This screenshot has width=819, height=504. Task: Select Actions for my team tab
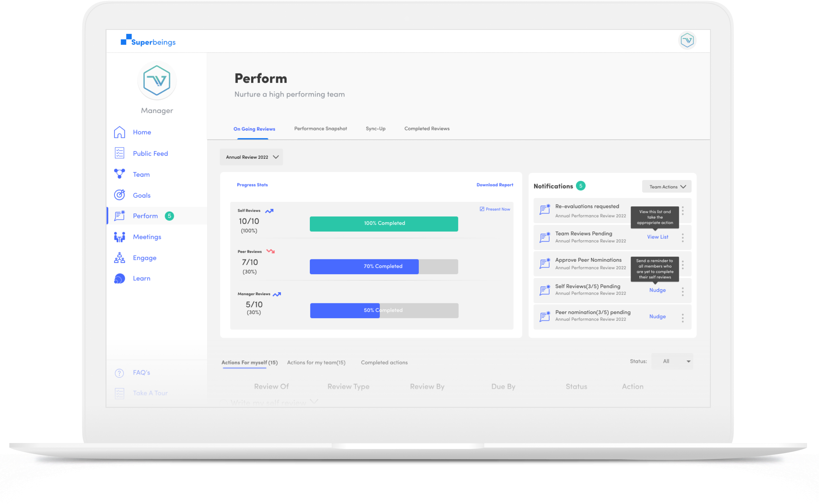pyautogui.click(x=316, y=362)
